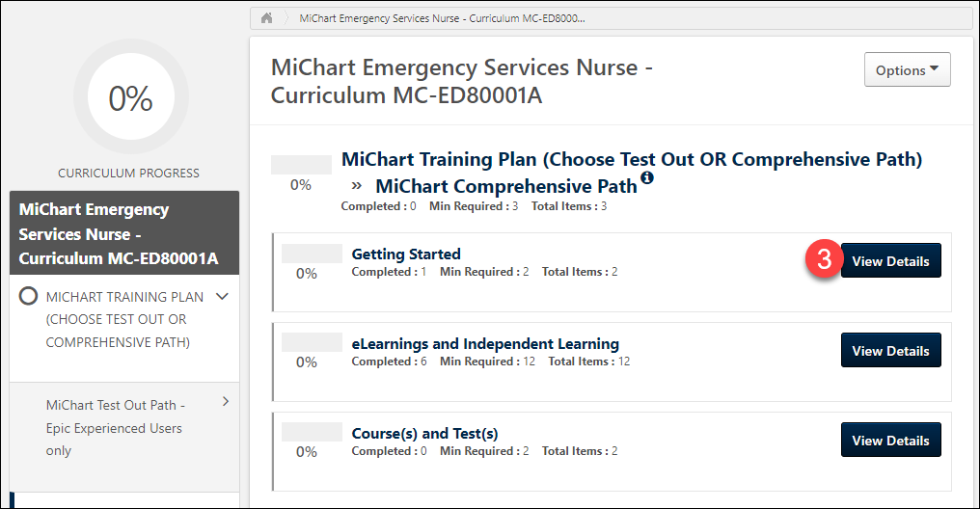Select the MiChart Emergency Services Nurse sidebar header

(124, 233)
